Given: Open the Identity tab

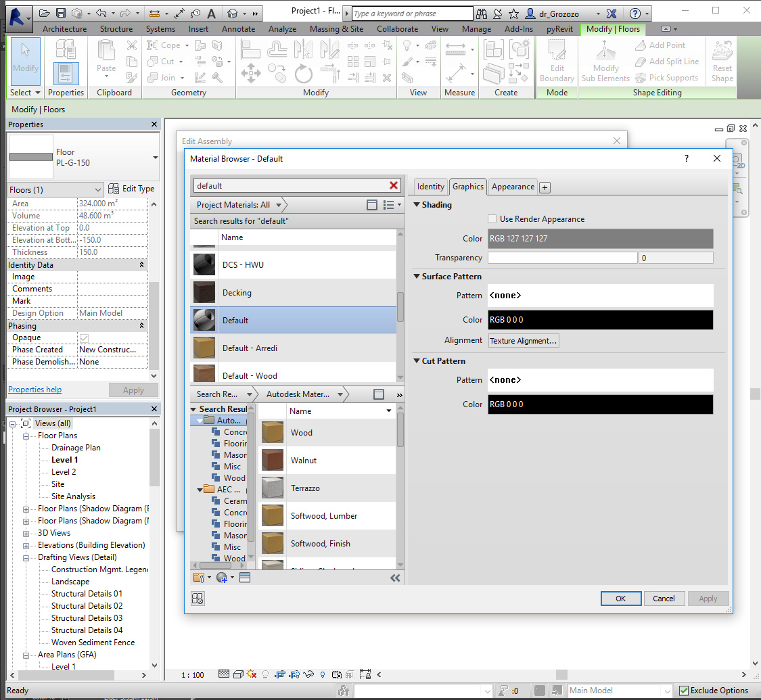Looking at the screenshot, I should click(x=430, y=187).
